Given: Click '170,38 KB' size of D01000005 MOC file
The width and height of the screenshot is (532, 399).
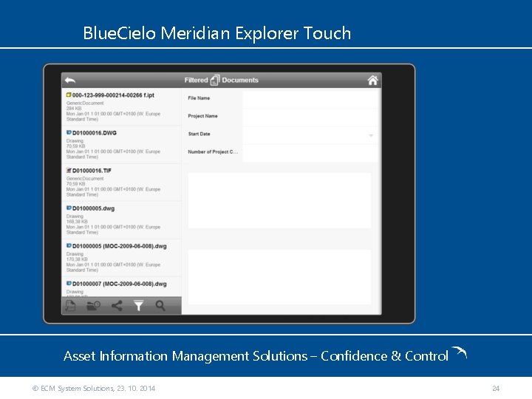Looking at the screenshot, I should pos(77,259).
